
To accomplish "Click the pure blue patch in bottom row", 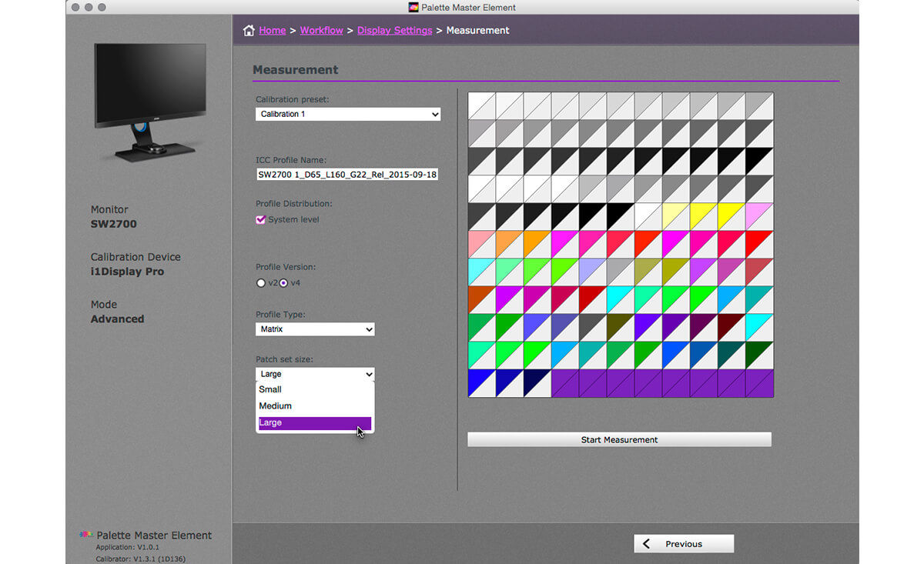I will [482, 383].
